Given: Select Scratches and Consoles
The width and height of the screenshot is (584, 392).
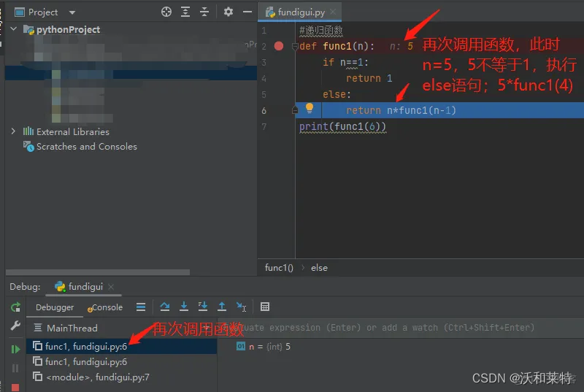Looking at the screenshot, I should click(x=86, y=146).
